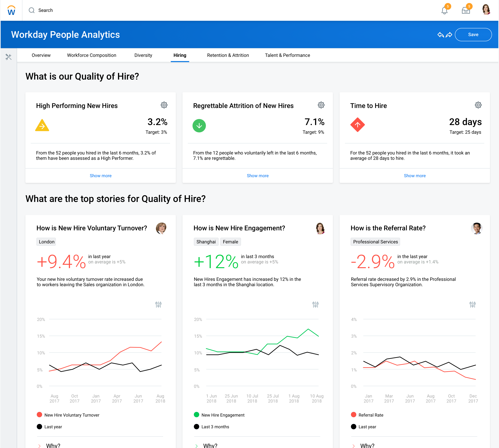Click the redo arrow icon
This screenshot has width=499, height=448.
(449, 35)
